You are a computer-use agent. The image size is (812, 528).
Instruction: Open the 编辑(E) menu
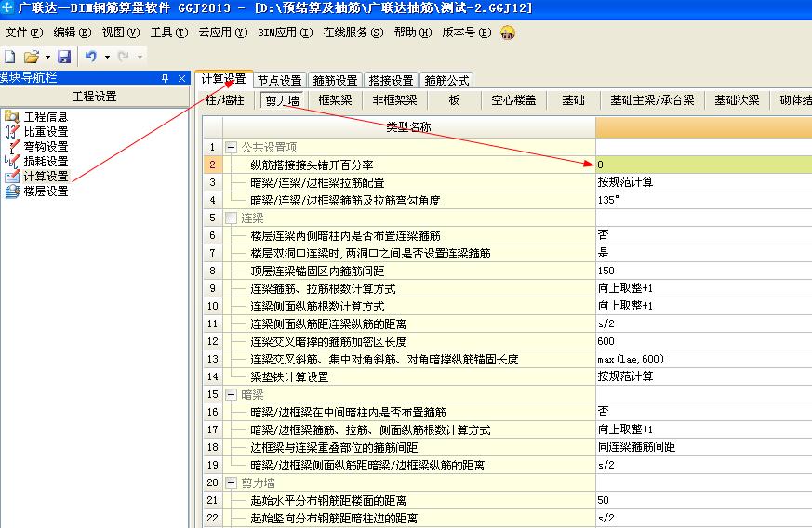[73, 33]
